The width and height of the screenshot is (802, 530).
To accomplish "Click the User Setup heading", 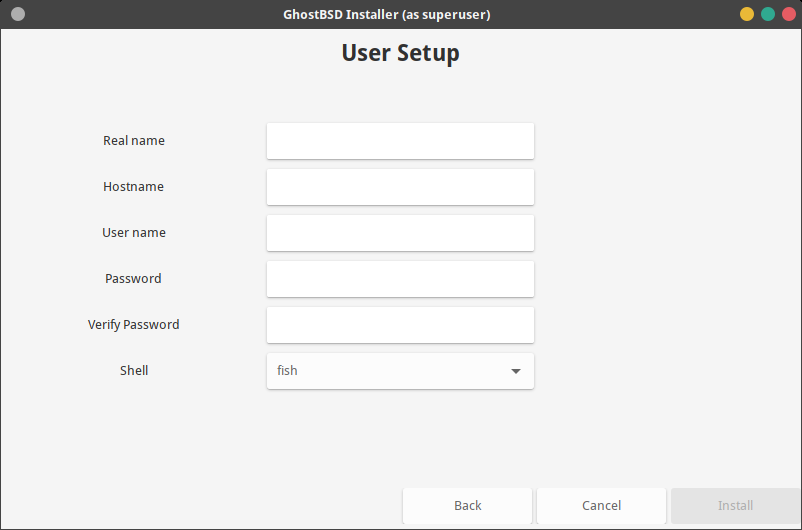I will pos(400,53).
